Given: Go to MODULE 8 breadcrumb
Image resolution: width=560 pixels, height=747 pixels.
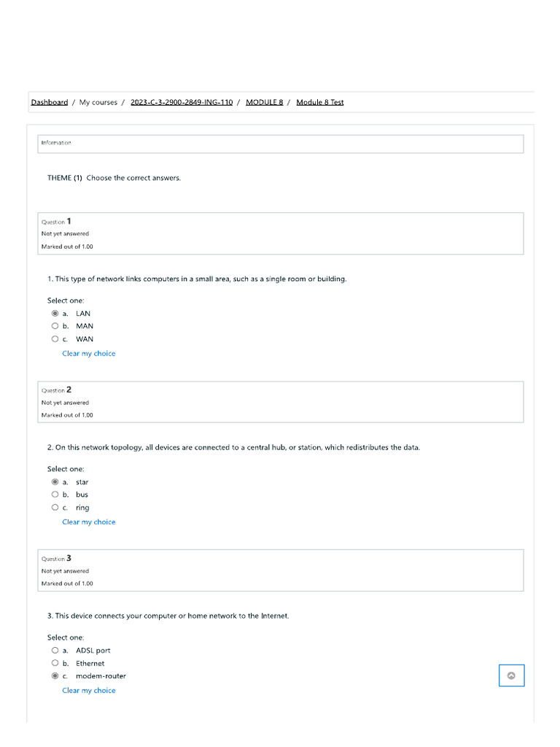Looking at the screenshot, I should [264, 102].
